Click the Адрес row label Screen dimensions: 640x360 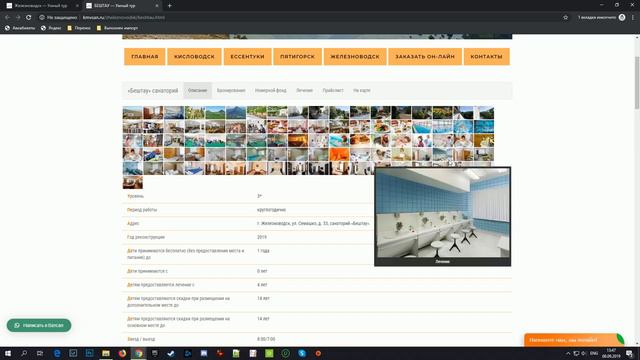point(133,224)
